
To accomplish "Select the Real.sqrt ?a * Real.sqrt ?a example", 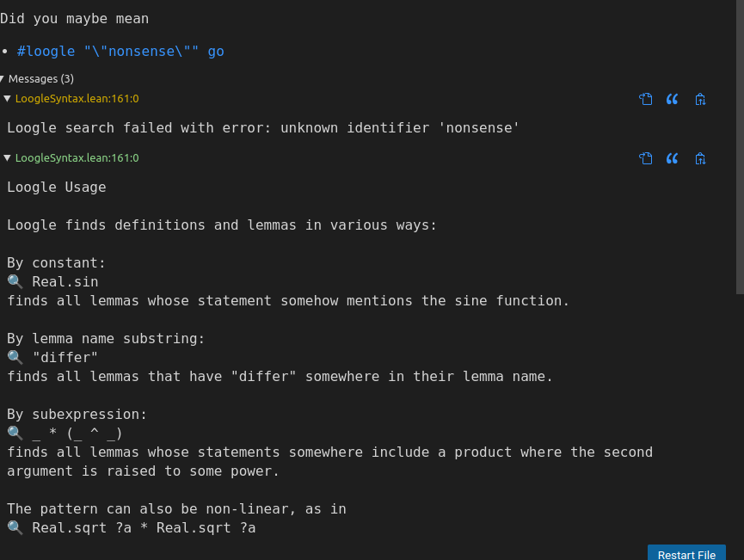I will coord(144,527).
